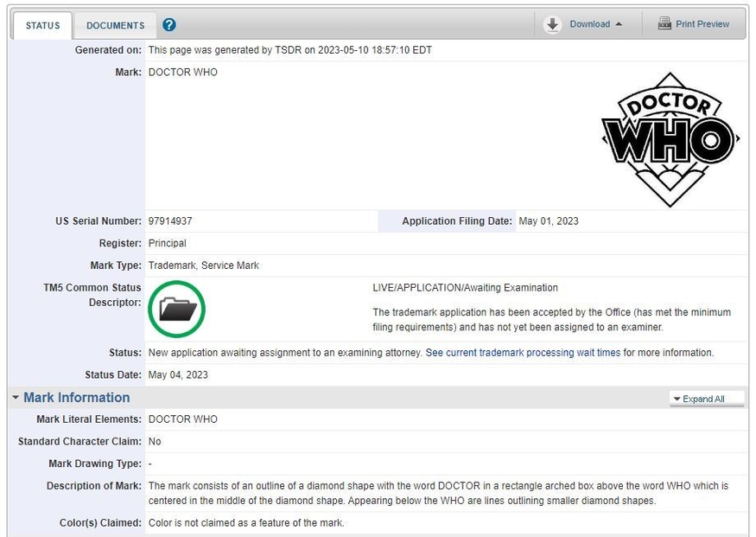Click the status date May 04, 2023
The height and width of the screenshot is (537, 756).
click(x=178, y=375)
